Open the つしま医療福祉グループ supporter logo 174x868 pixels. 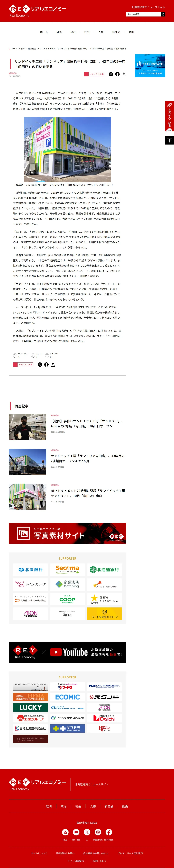click(x=104, y=614)
